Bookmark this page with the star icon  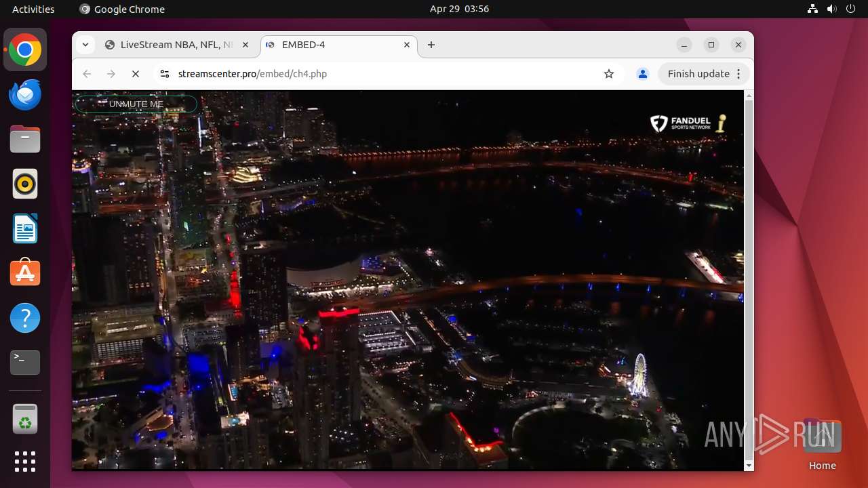[x=609, y=74]
